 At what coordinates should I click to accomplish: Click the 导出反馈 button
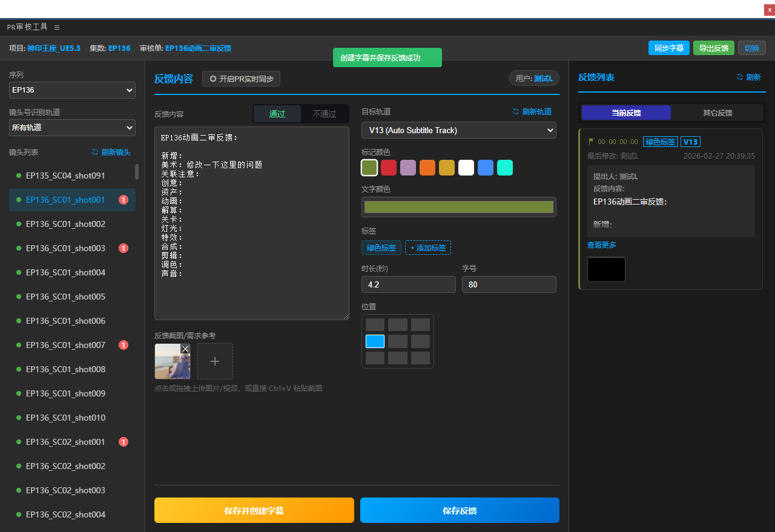[713, 48]
